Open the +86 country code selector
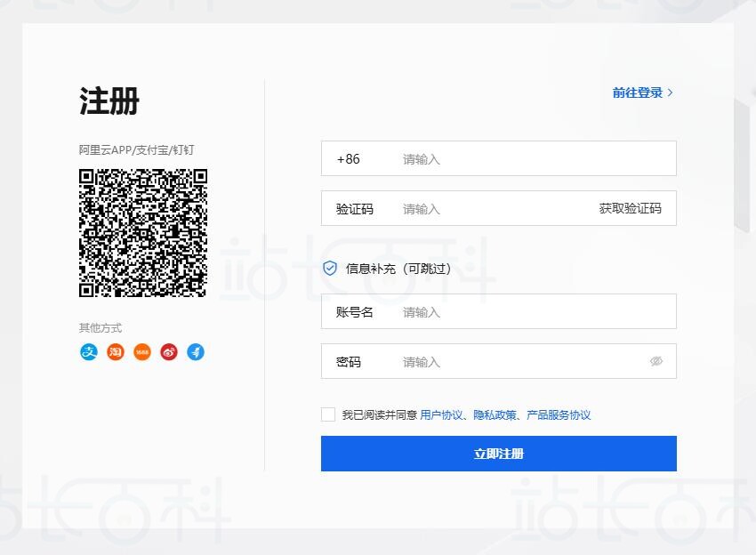Viewport: 756px width, 555px height. (348, 158)
